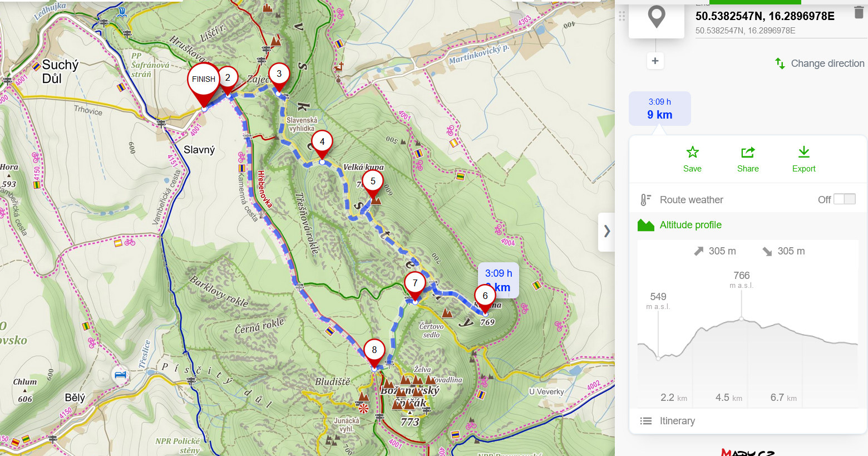Image resolution: width=868 pixels, height=456 pixels.
Task: Delete the end waypoint with trash icon
Action: (x=859, y=13)
